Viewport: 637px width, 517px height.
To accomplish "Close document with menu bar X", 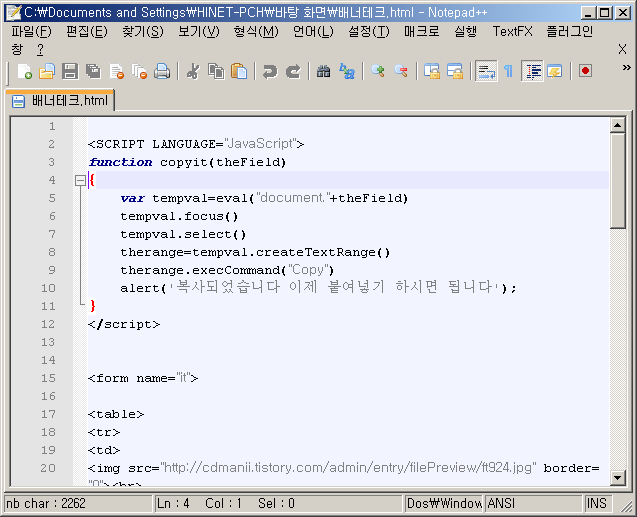I will click(x=622, y=50).
